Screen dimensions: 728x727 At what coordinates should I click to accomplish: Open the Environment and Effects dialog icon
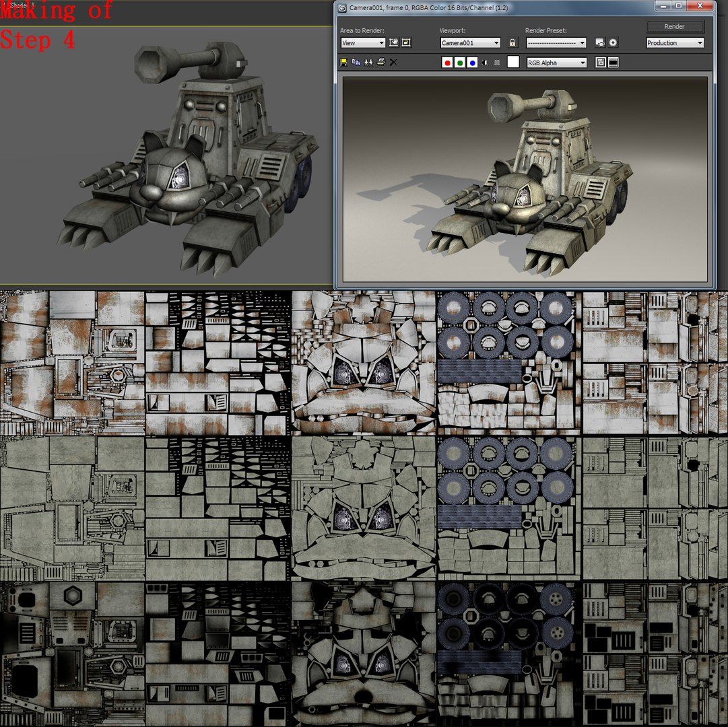click(614, 42)
